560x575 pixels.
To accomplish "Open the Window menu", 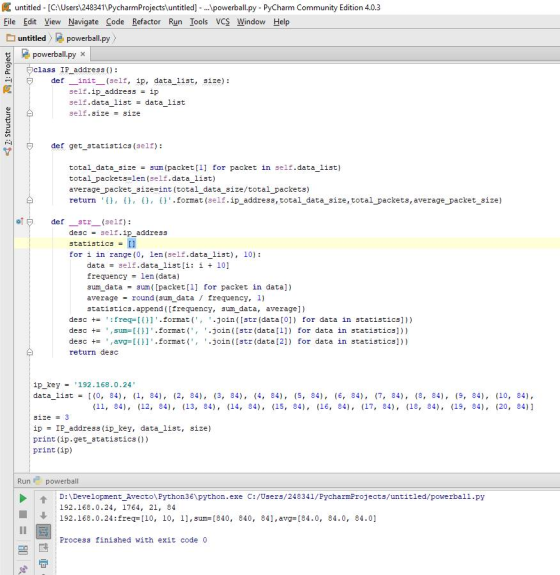I will (251, 22).
